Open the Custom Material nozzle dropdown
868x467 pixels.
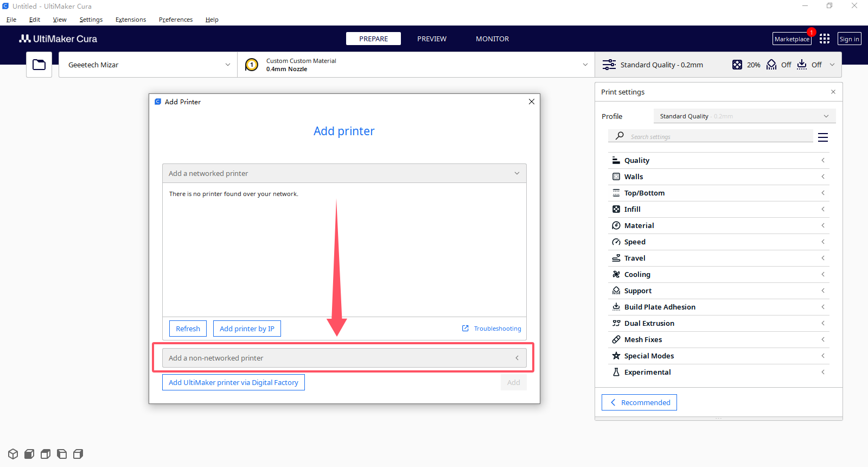point(416,65)
